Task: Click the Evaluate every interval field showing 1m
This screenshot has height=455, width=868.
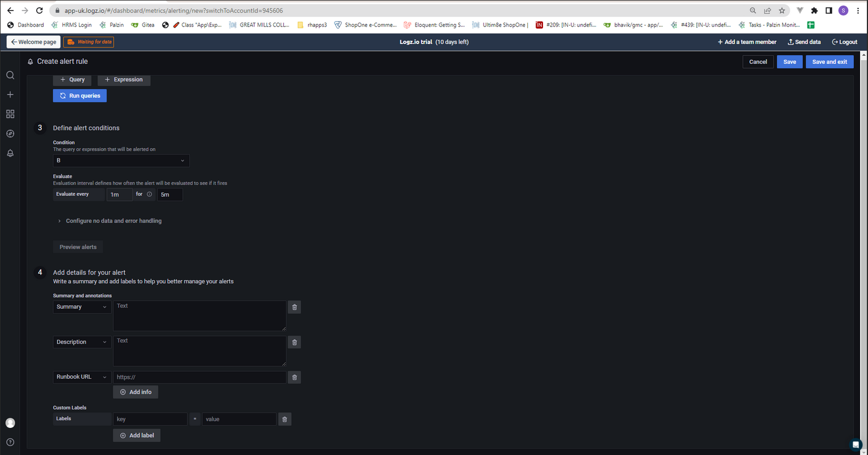Action: (x=119, y=194)
